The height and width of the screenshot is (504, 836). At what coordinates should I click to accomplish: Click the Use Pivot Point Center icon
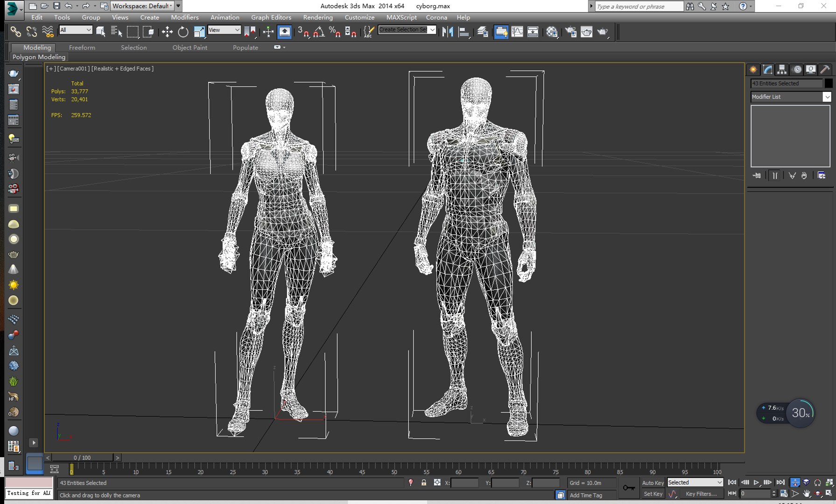(250, 32)
